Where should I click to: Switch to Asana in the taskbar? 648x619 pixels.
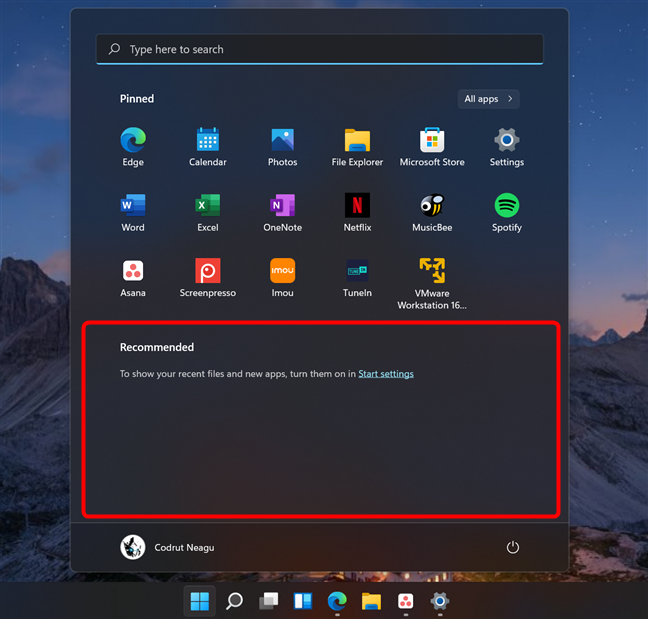[405, 601]
